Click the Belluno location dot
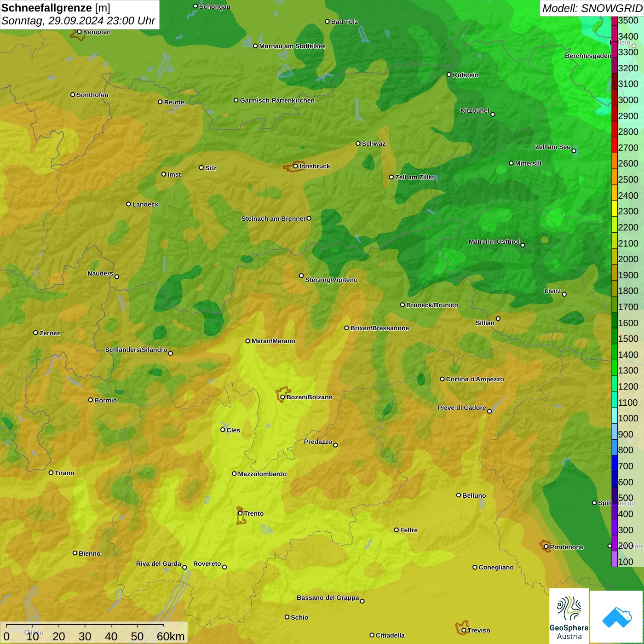644x644 pixels. (x=459, y=495)
